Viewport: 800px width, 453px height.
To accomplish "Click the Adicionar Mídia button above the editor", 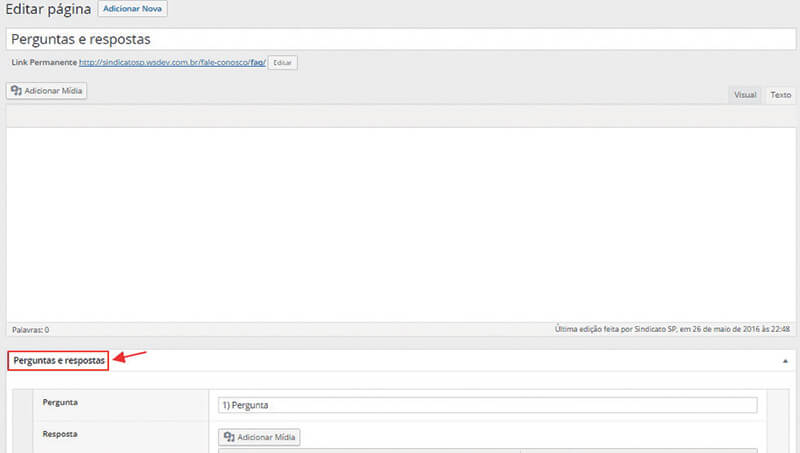I will coord(47,91).
